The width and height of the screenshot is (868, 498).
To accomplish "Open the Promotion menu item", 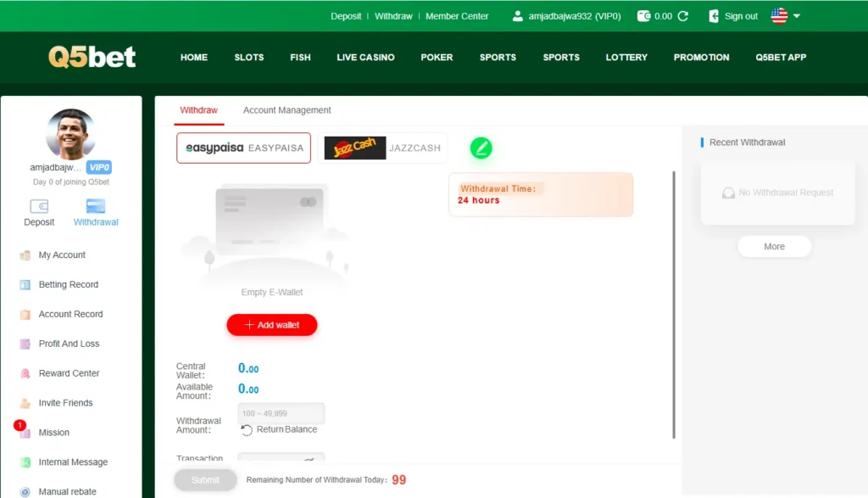I will click(701, 58).
